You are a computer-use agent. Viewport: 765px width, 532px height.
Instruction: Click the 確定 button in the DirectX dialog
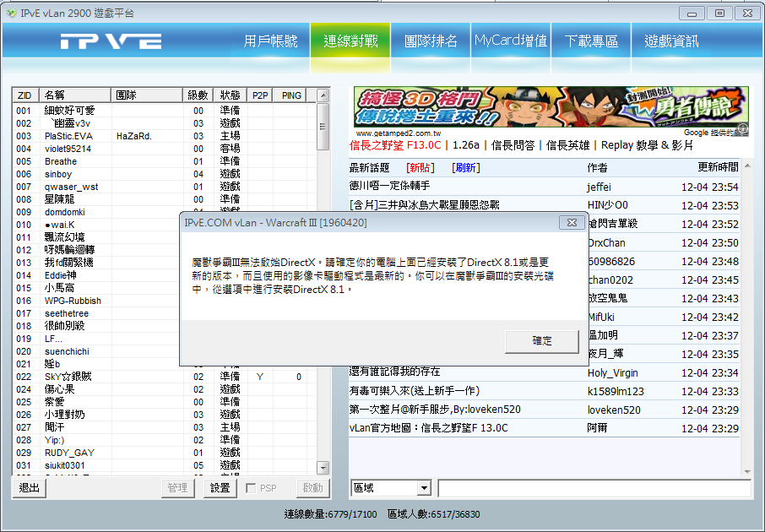coord(542,341)
